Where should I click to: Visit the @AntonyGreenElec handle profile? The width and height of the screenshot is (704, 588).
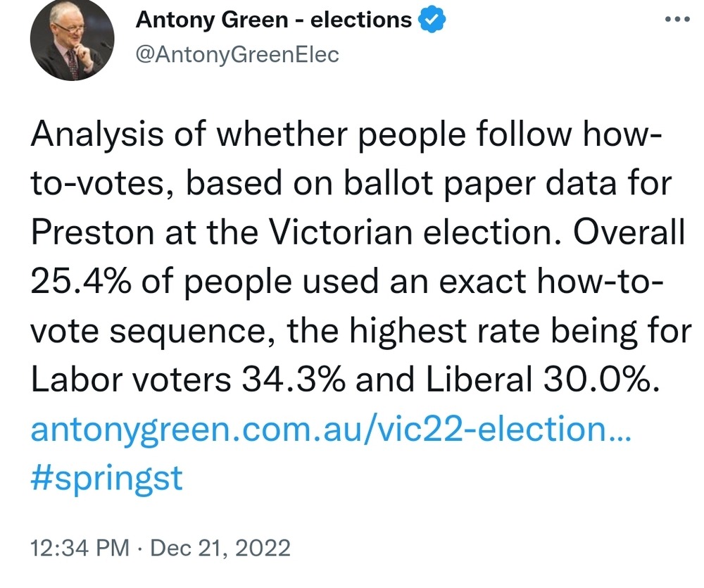pos(237,54)
